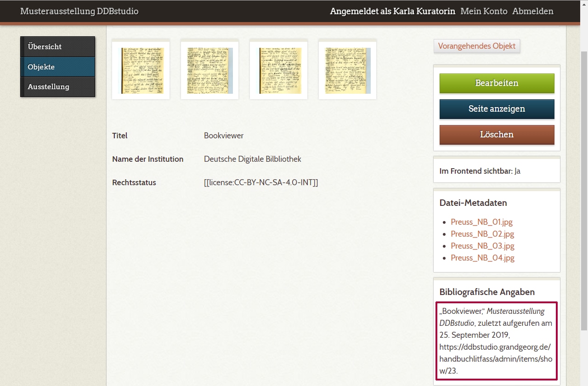Select Objekte in the sidebar
Screen dimensions: 588x386
click(58, 67)
